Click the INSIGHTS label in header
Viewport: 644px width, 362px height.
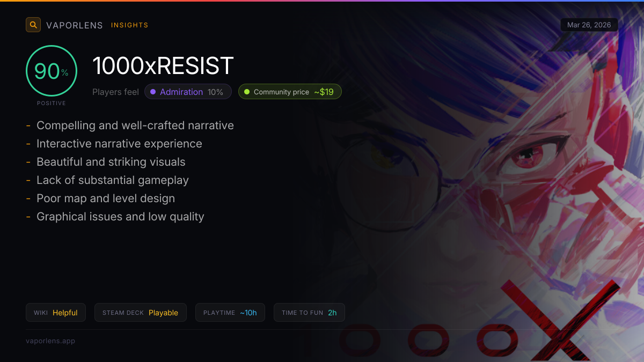[x=130, y=25]
